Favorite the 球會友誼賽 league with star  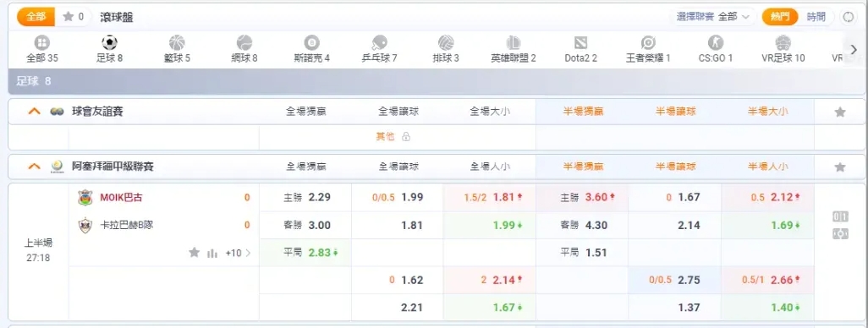click(x=840, y=112)
